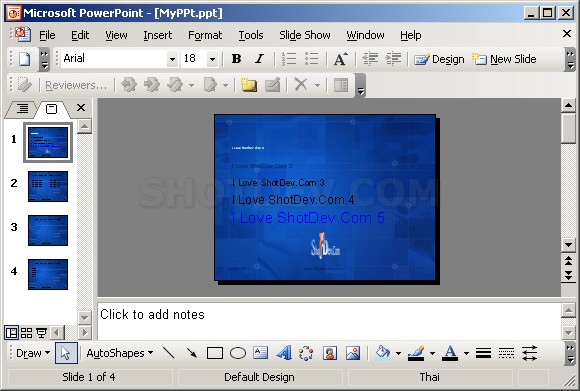The image size is (580, 391).
Task: Insert a Text Box from Drawing toolbar
Action: pyautogui.click(x=260, y=353)
